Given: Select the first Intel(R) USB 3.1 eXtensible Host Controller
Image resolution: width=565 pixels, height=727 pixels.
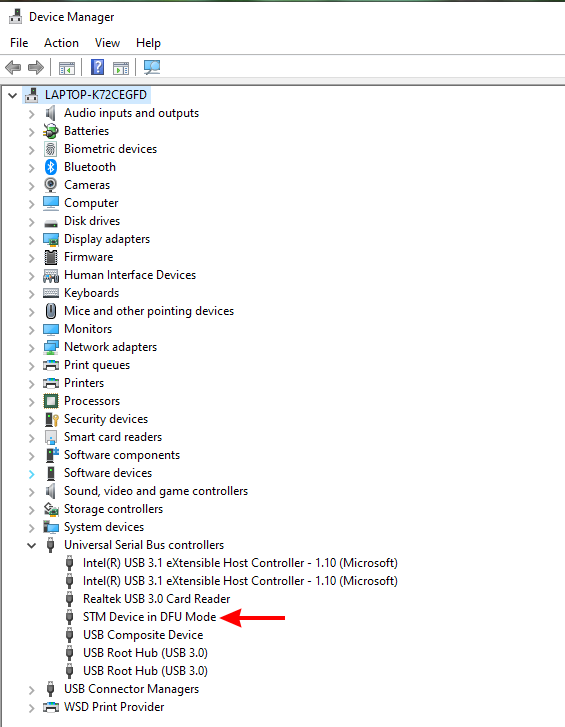Looking at the screenshot, I should [x=240, y=563].
